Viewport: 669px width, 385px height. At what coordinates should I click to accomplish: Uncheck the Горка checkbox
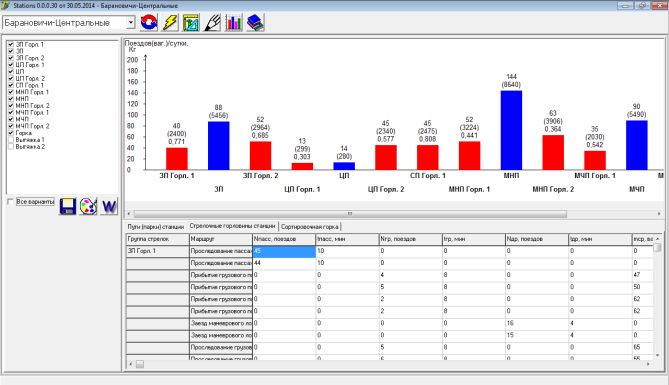point(11,133)
